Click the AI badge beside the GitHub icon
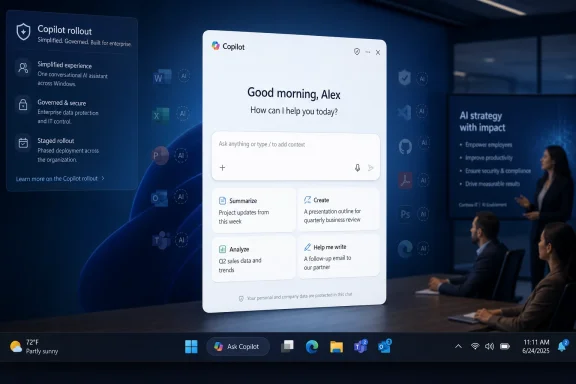Image resolution: width=576 pixels, height=384 pixels. click(x=424, y=143)
